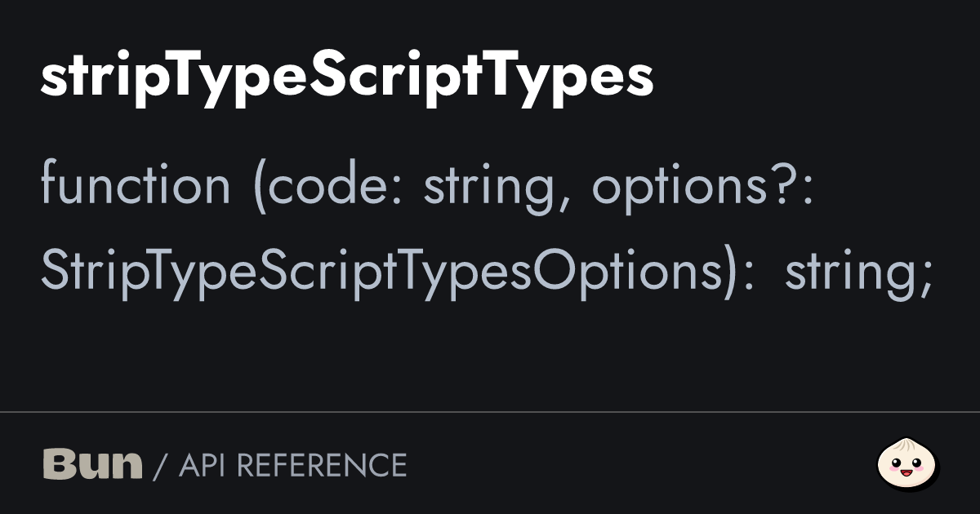
Task: Select the stripTypeScriptTypes heading
Action: [347, 79]
